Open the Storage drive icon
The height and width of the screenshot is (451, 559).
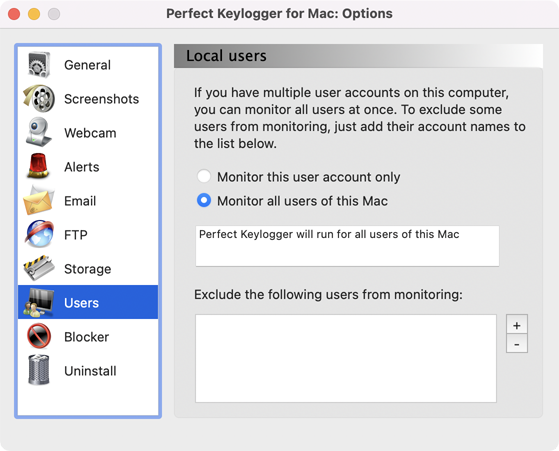click(39, 268)
